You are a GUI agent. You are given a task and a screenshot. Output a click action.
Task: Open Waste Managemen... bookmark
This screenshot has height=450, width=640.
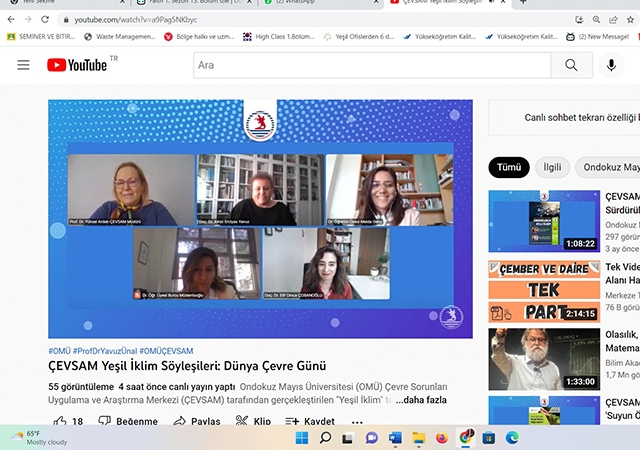tap(120, 37)
